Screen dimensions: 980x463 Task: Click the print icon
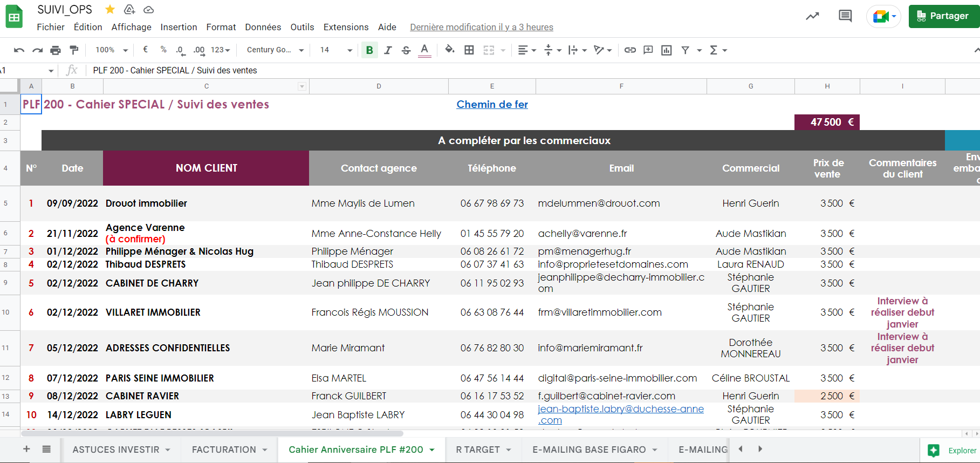coord(56,50)
